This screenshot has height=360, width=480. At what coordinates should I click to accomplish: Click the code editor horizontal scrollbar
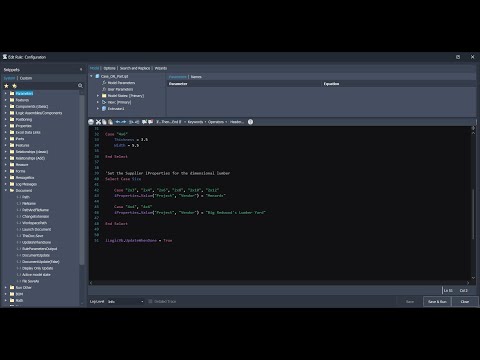click(x=279, y=283)
